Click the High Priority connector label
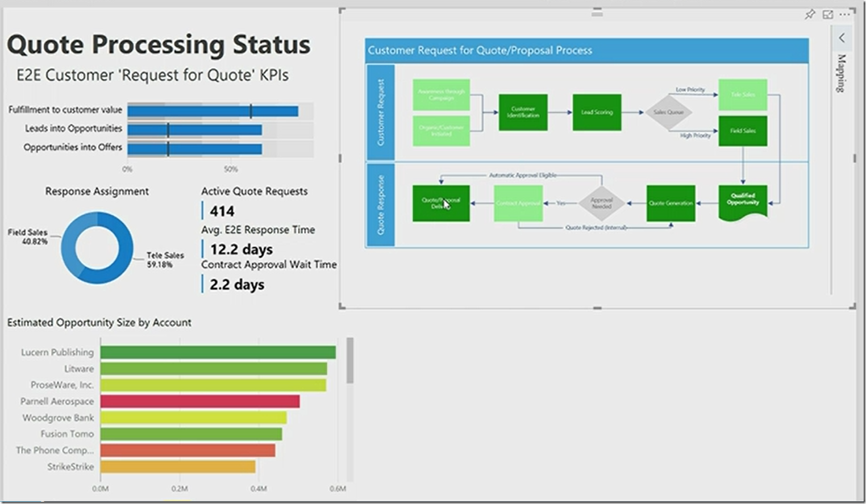Image resolution: width=866 pixels, height=504 pixels. pyautogui.click(x=695, y=135)
